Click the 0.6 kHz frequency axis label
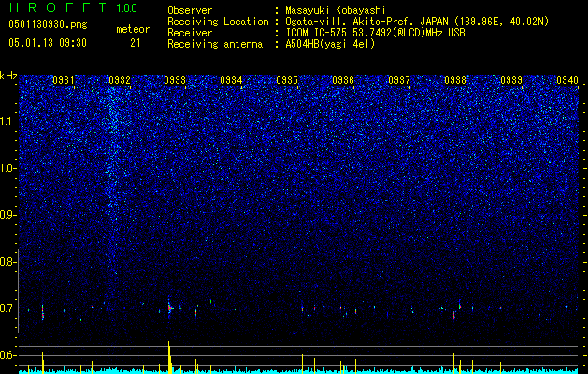588x374 pixels. point(7,355)
